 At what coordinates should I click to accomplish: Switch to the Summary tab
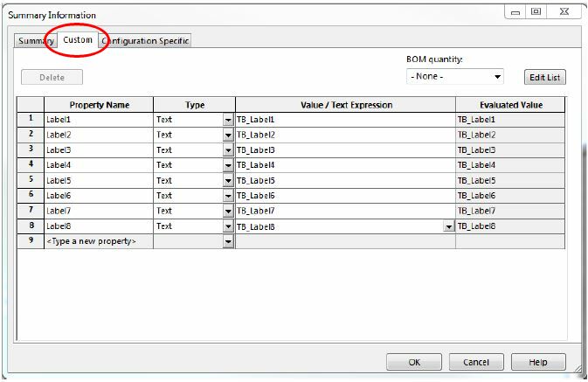point(36,40)
